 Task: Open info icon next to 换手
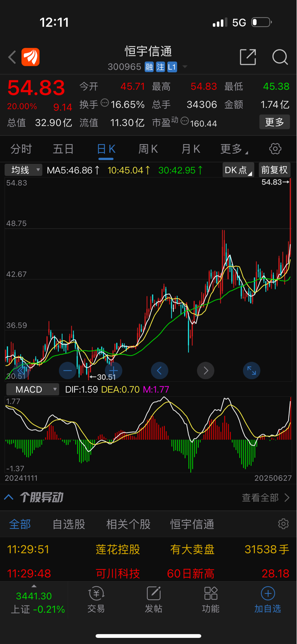click(x=105, y=103)
